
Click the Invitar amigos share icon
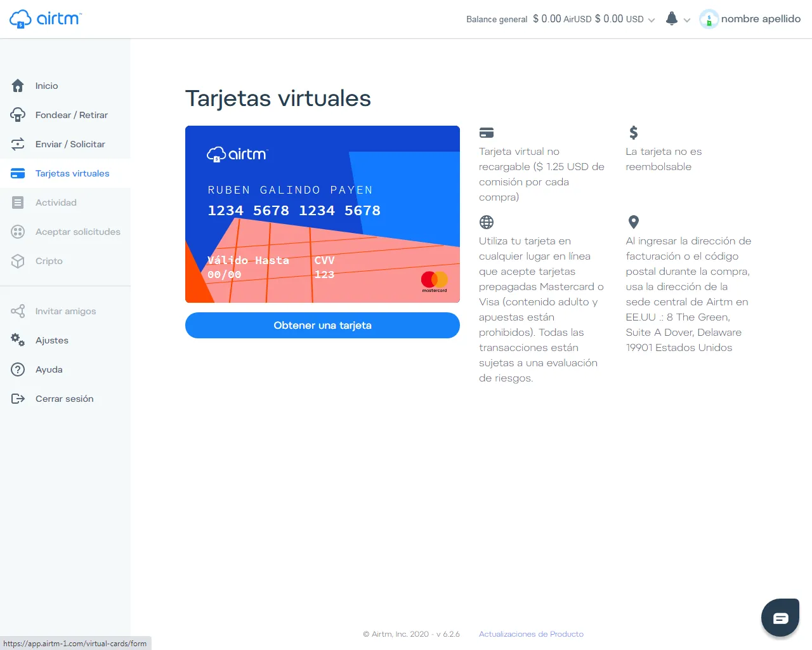18,311
